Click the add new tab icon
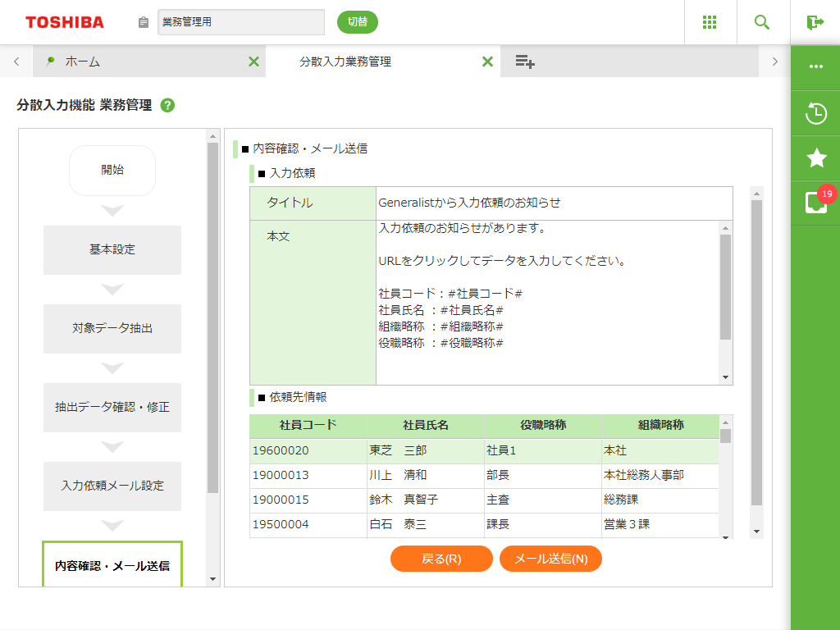Screen dimensions: 840x630 click(x=525, y=62)
